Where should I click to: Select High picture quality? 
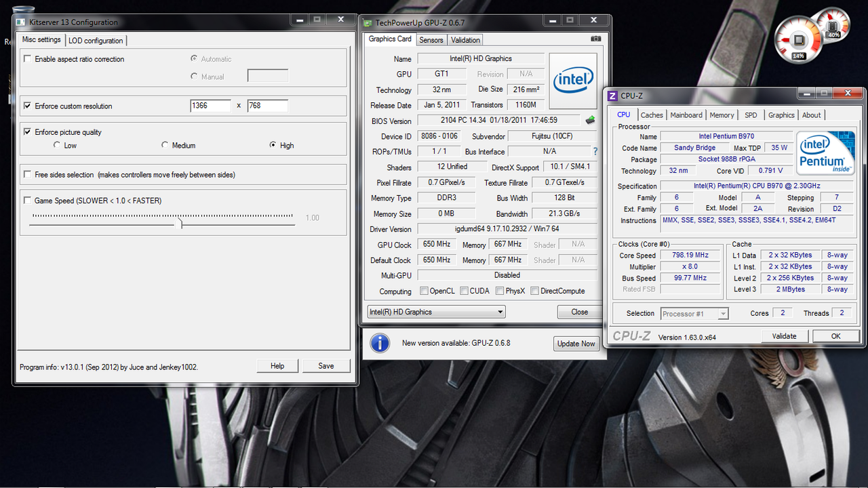[273, 145]
